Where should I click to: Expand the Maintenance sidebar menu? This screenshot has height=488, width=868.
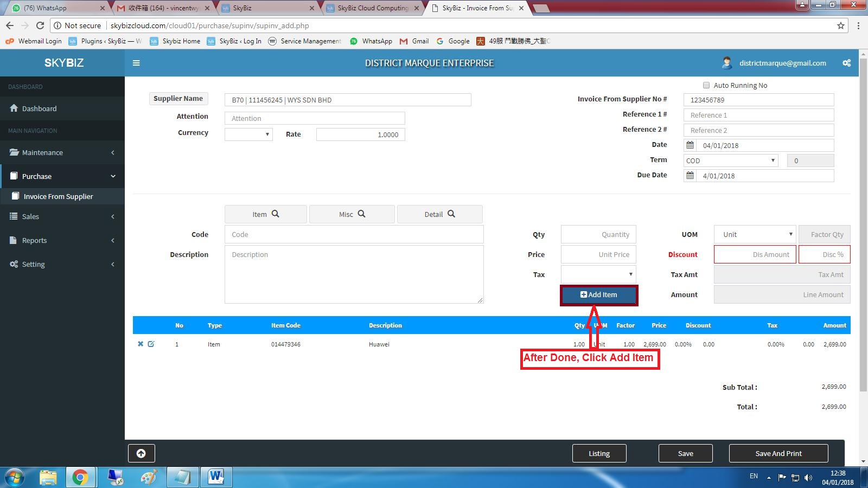[x=62, y=152]
